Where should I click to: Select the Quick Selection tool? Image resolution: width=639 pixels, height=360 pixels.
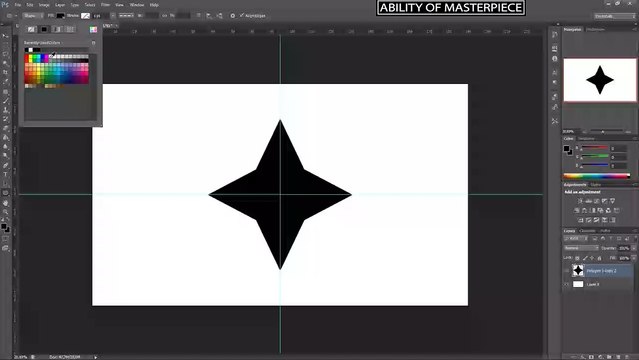pyautogui.click(x=5, y=63)
